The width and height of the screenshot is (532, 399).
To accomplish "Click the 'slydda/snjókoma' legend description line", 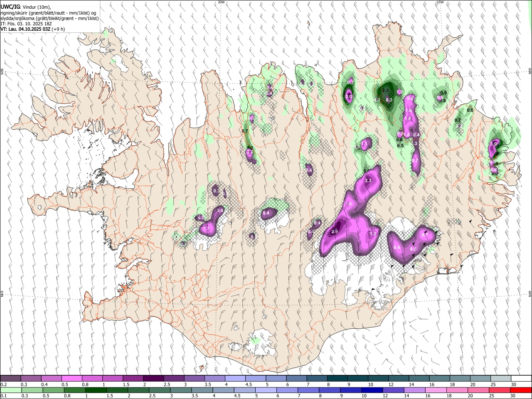I will pyautogui.click(x=49, y=18).
